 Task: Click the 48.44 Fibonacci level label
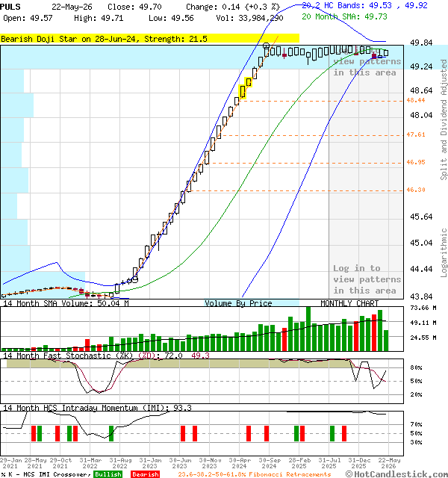[x=416, y=100]
